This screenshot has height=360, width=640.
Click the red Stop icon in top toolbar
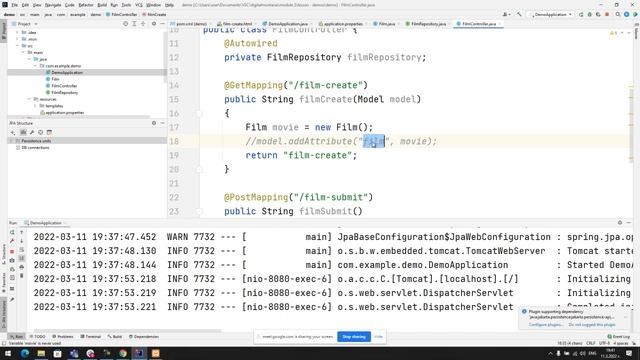(607, 14)
